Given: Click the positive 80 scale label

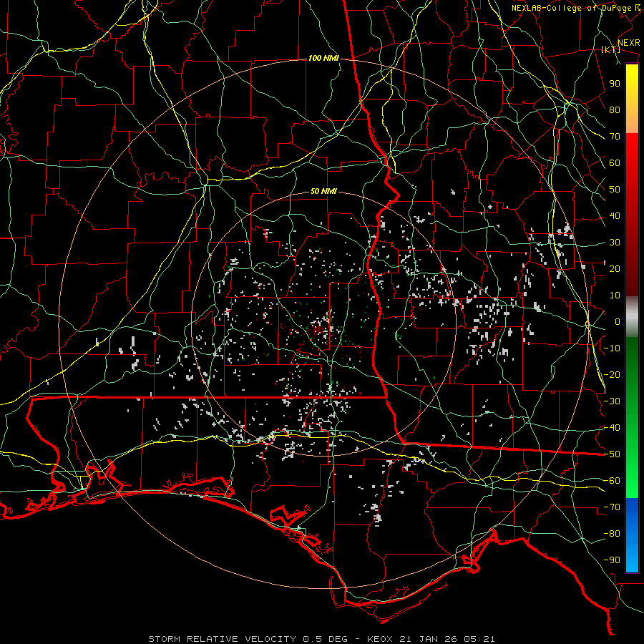Looking at the screenshot, I should click(615, 109).
